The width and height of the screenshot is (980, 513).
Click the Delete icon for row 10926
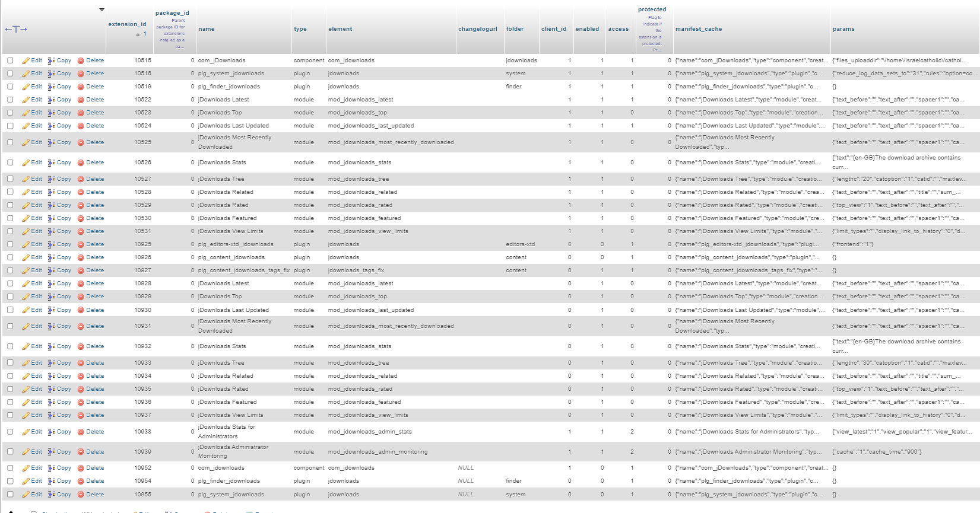coord(81,257)
